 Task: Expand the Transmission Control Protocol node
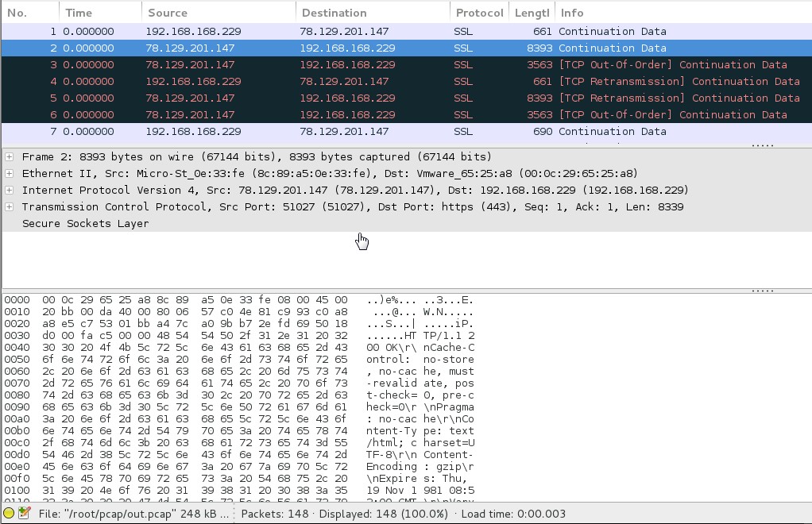coord(10,207)
